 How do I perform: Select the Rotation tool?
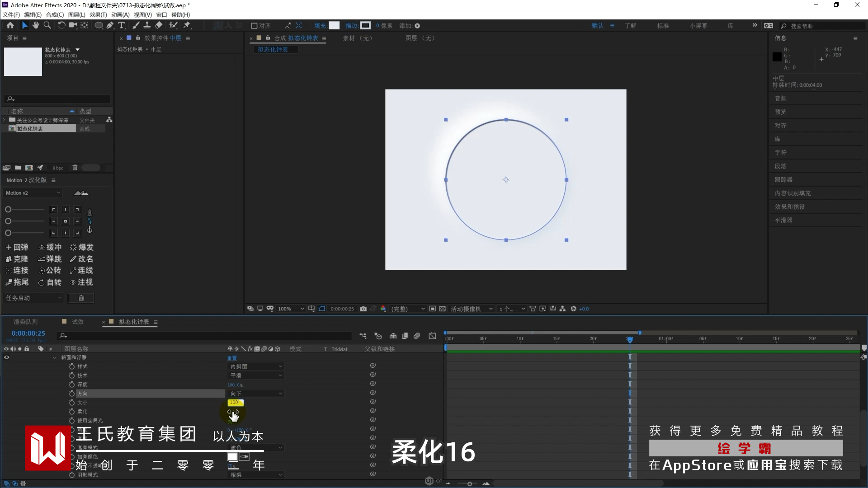(x=61, y=25)
